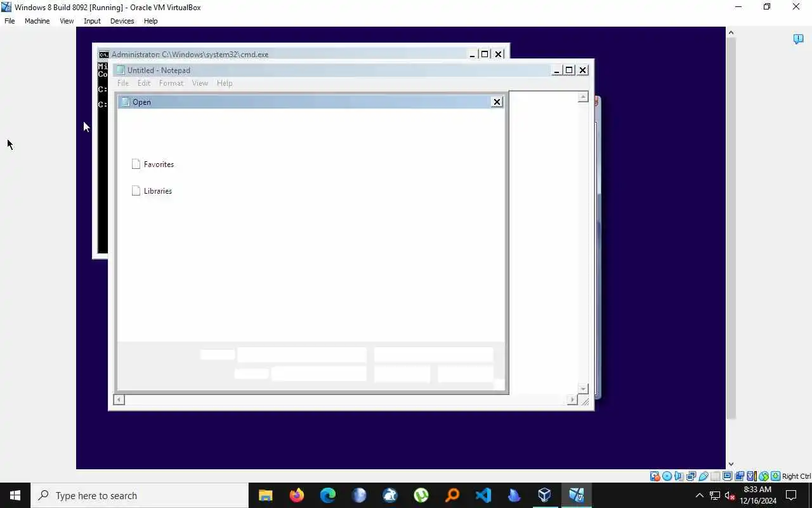Open the white rabbit taskbar app

coord(390,495)
